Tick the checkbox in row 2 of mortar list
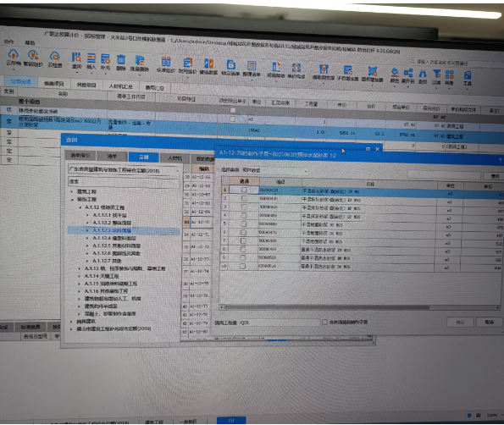The width and height of the screenshot is (504, 425). point(244,198)
